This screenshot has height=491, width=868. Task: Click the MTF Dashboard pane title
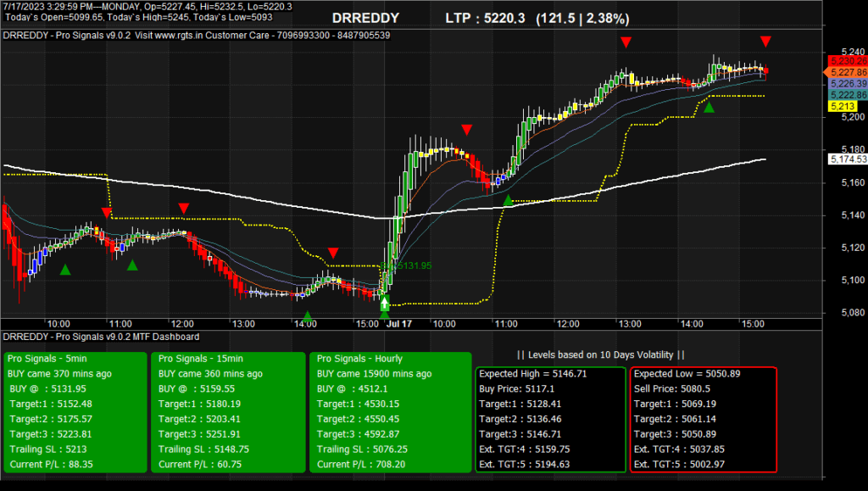(102, 337)
